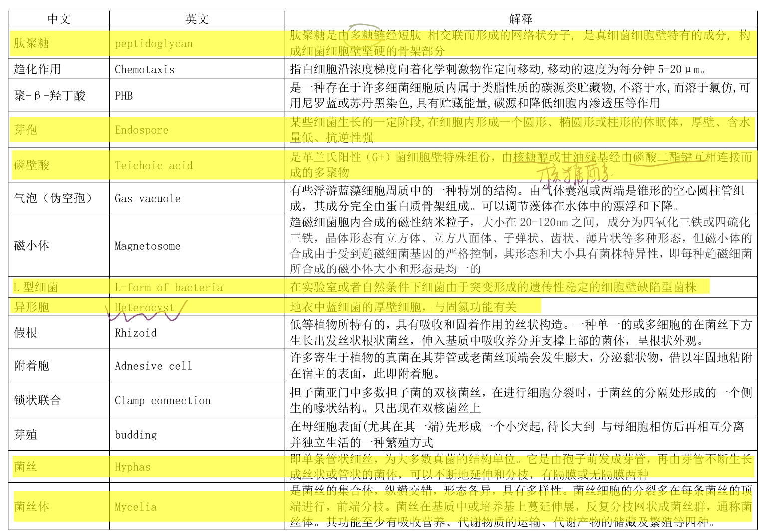This screenshot has width=758, height=532.
Task: Click the Chinese term 磁小体
Action: click(x=32, y=246)
